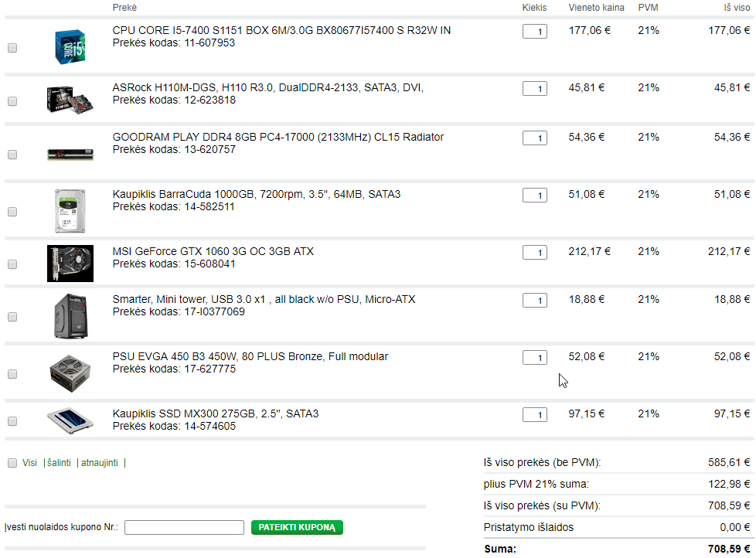Open the Smarter Mini tower case image

point(70,316)
